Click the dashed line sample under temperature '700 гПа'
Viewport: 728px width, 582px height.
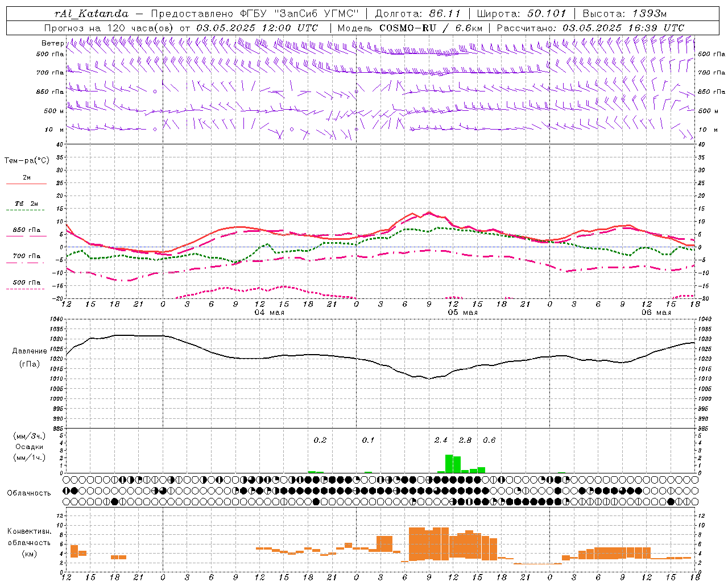[26, 263]
